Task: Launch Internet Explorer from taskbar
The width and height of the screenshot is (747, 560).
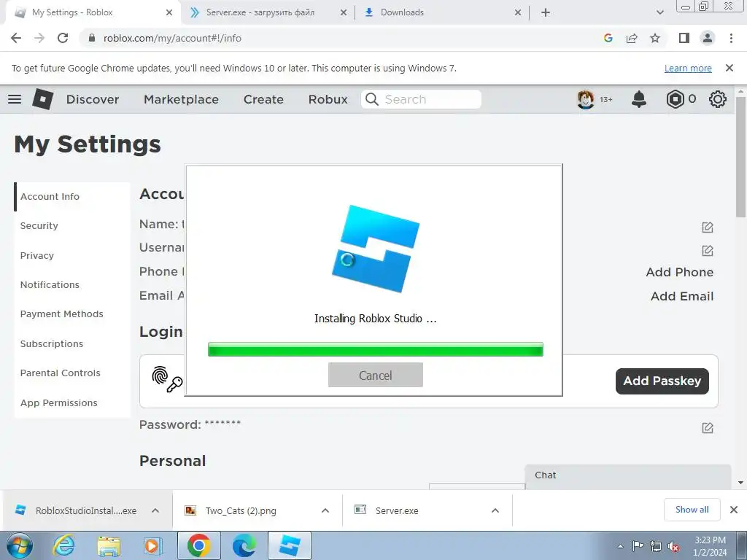Action: (63, 545)
